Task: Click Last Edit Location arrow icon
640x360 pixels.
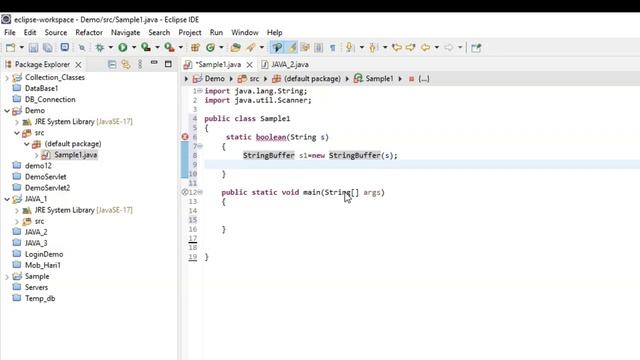Action: coord(397,48)
